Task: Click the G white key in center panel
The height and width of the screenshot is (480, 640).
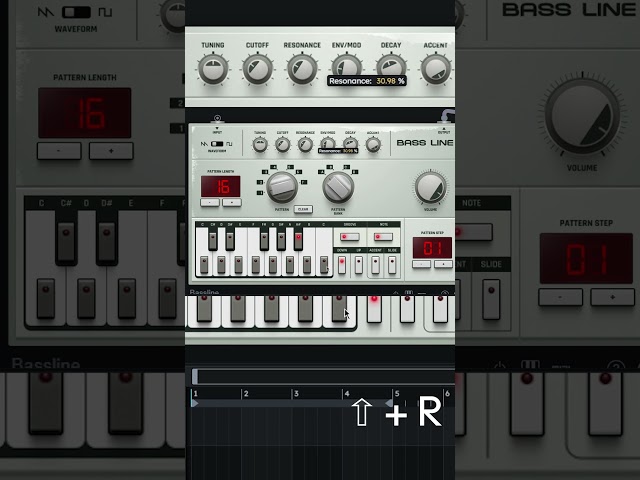Action: pyautogui.click(x=273, y=265)
